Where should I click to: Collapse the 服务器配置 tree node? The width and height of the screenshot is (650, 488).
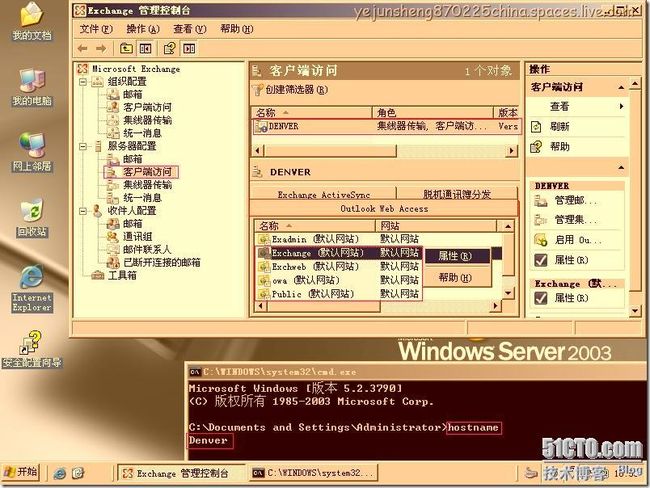tap(83, 146)
